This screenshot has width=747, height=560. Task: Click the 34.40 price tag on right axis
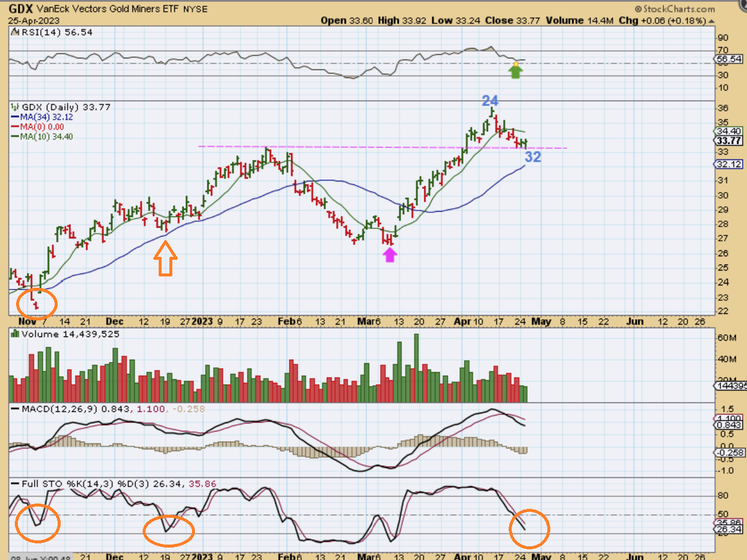click(x=728, y=130)
